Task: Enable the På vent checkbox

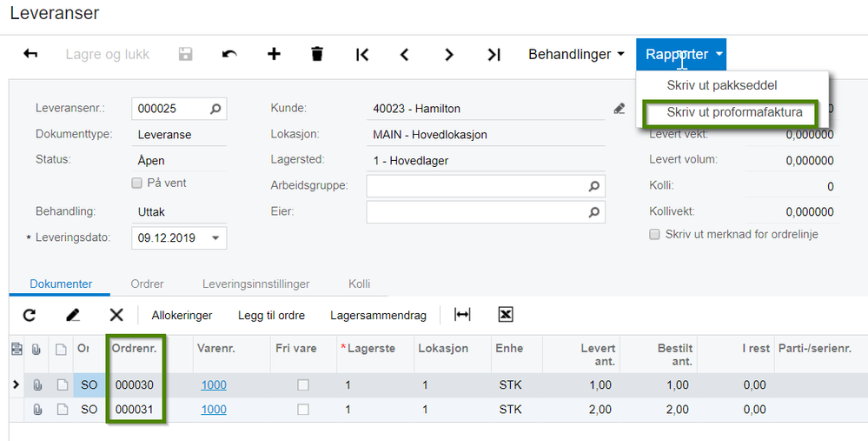Action: click(x=136, y=184)
